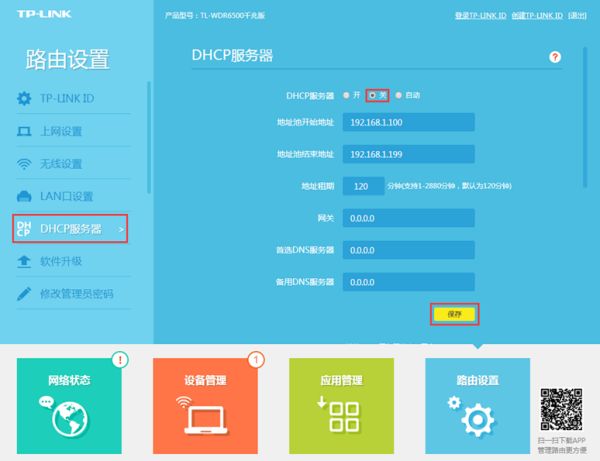Screen dimensions: 600x461
Task: Click the 登录TP-LINK ID link
Action: pos(481,16)
